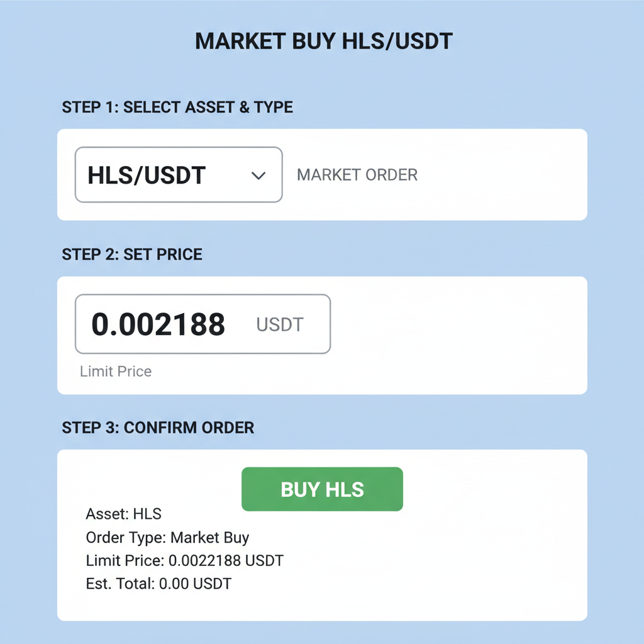Screen dimensions: 644x644
Task: Click the Limit Price caption
Action: pyautogui.click(x=116, y=372)
